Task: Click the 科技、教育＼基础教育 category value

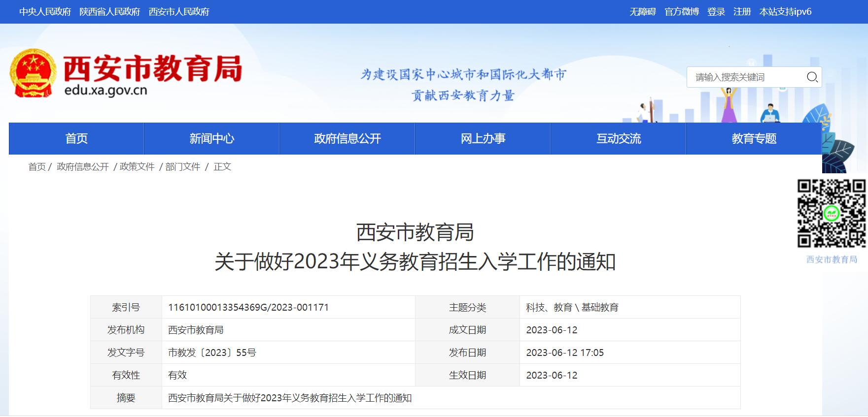Action: (572, 307)
